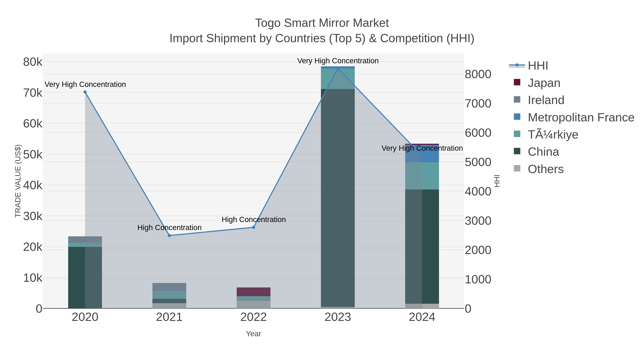Click the Import Shipment by Countries subtitle

point(322,38)
